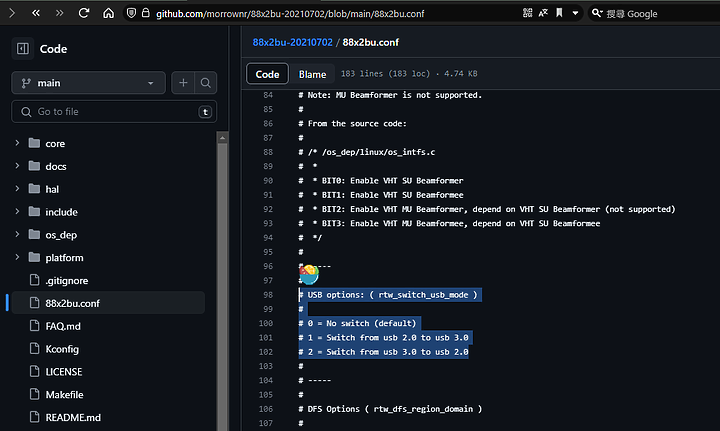720x431 pixels.
Task: Click the github.com URL in address bar
Action: 290,14
